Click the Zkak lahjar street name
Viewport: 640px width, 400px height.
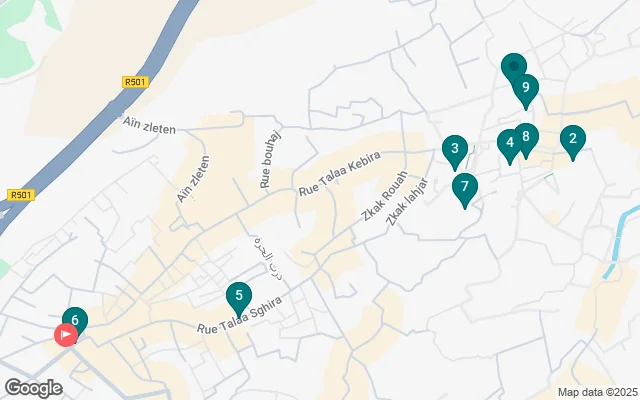tap(407, 202)
